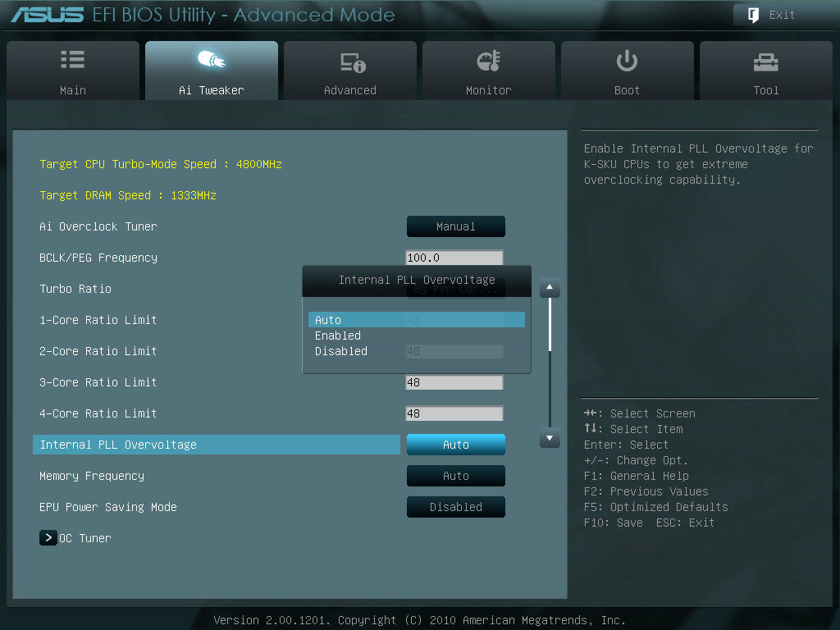
Task: Click the 3-Core Ratio Limit value field
Action: pyautogui.click(x=454, y=382)
